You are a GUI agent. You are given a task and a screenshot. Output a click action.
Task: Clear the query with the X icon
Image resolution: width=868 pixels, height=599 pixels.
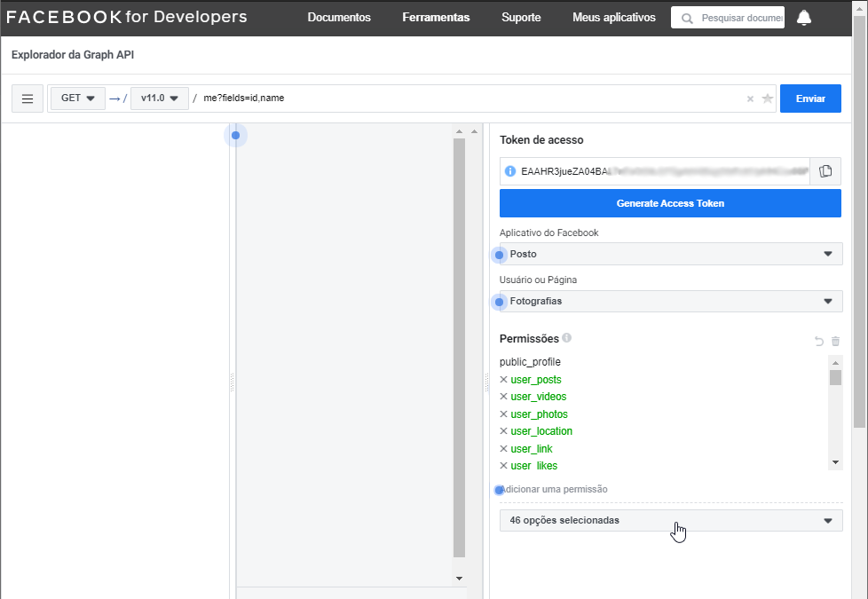750,99
